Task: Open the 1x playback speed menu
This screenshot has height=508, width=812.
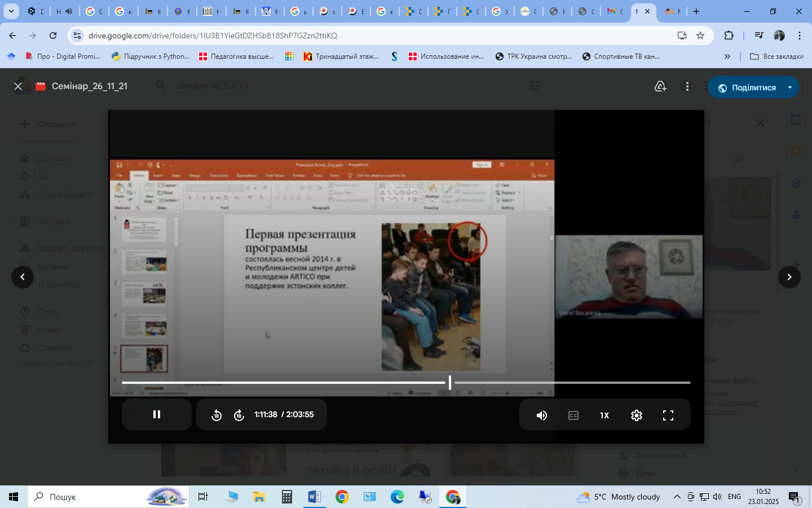Action: (x=604, y=415)
